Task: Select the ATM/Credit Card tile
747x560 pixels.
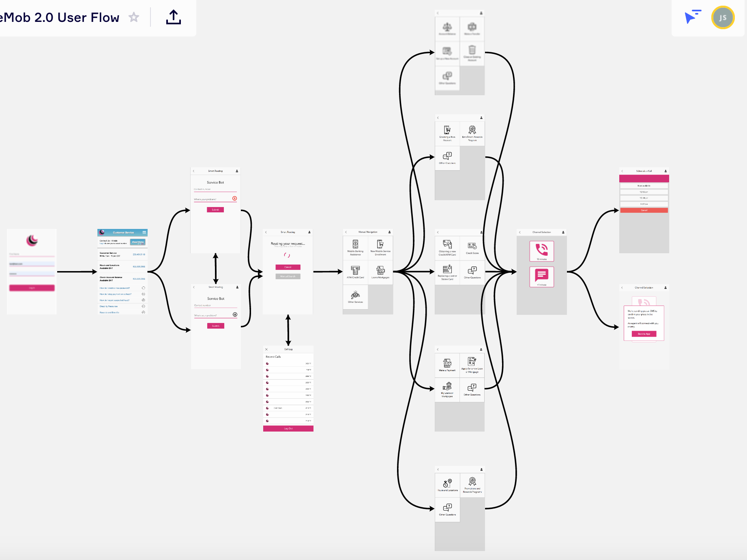Action: pos(355,272)
